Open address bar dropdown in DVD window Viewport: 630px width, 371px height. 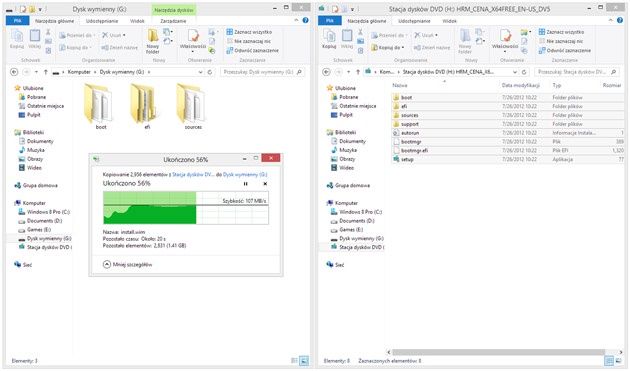pyautogui.click(x=514, y=72)
